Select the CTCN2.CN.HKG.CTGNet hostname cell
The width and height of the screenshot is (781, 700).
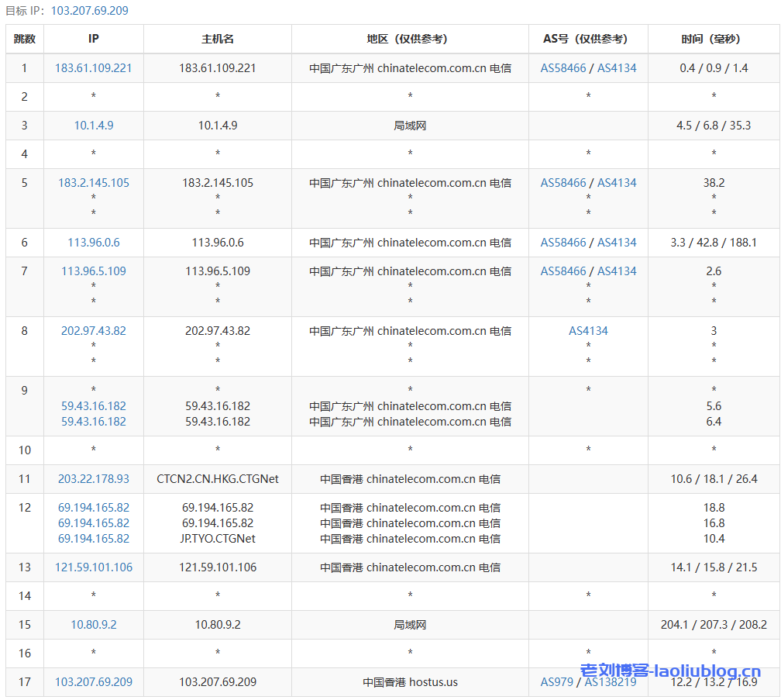[218, 479]
